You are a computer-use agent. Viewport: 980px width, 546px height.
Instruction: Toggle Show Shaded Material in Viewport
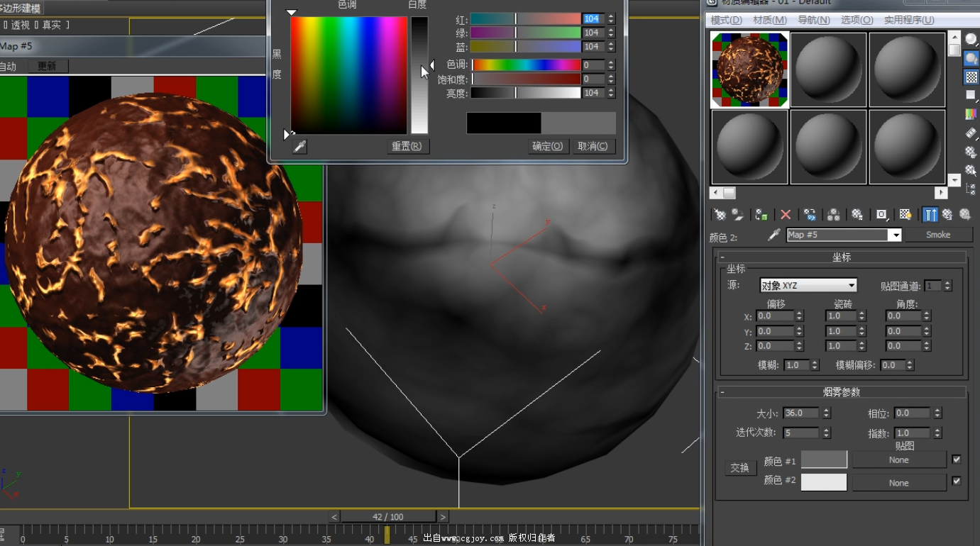(905, 214)
